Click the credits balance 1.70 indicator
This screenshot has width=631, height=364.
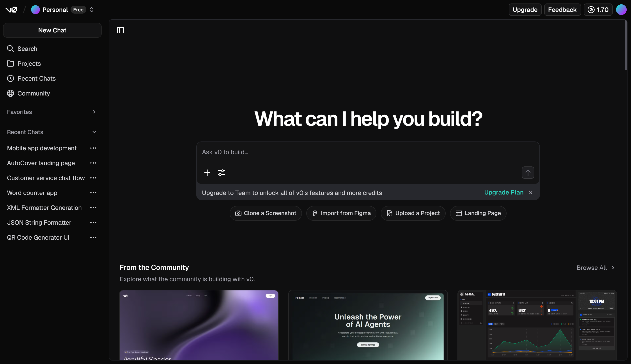click(x=598, y=10)
